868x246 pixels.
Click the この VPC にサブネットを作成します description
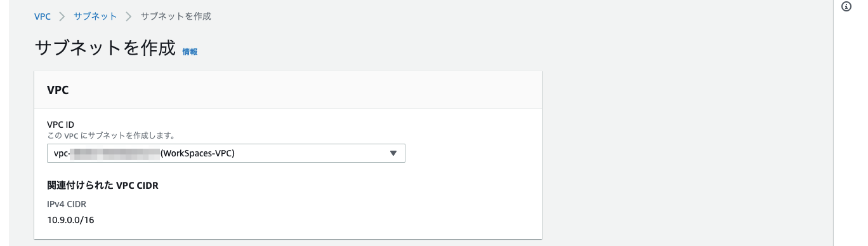111,135
